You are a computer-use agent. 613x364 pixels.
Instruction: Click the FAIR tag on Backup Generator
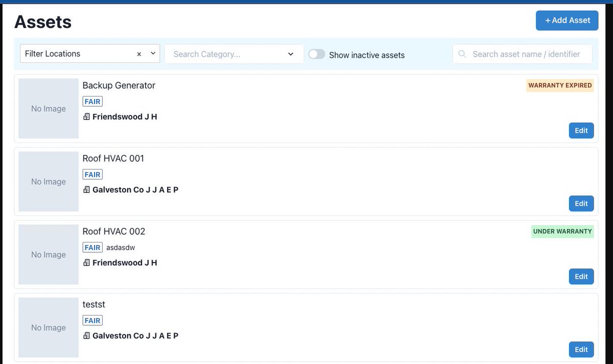coord(92,102)
